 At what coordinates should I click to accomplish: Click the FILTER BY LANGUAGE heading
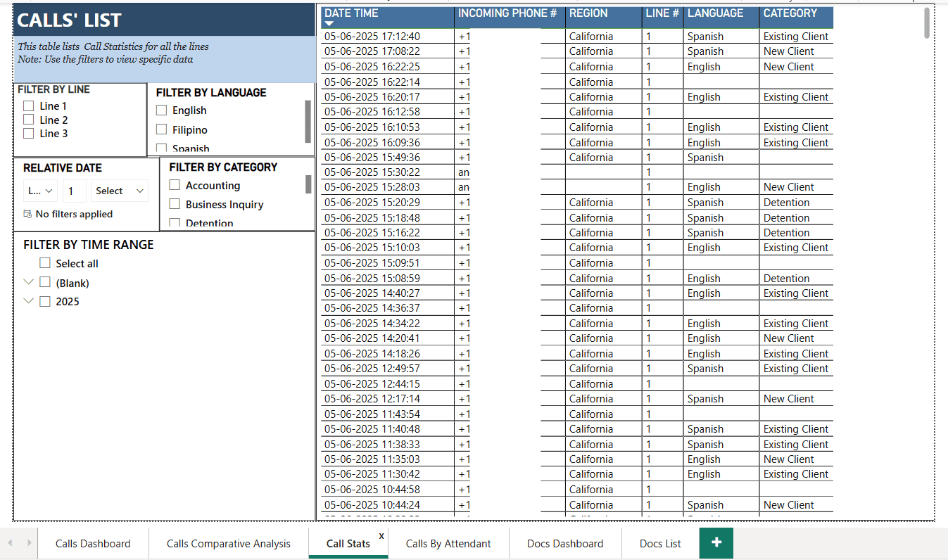pyautogui.click(x=211, y=92)
